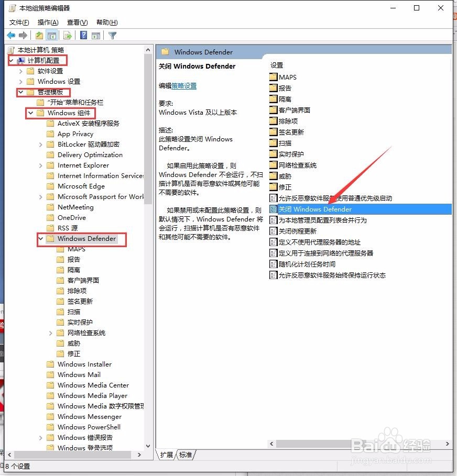Screen dimensions: 457x476
Task: Select OneDrive in the tree
Action: coord(72,218)
